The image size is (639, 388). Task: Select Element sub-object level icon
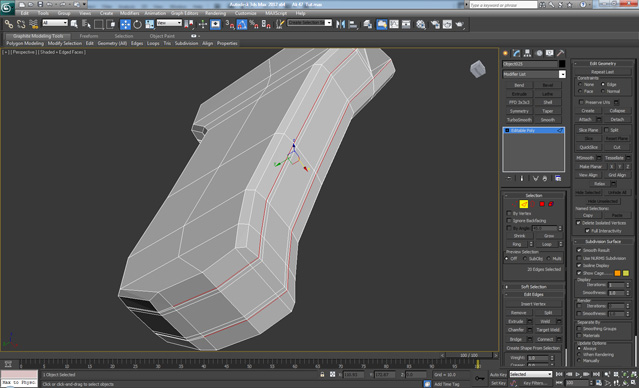tap(551, 204)
